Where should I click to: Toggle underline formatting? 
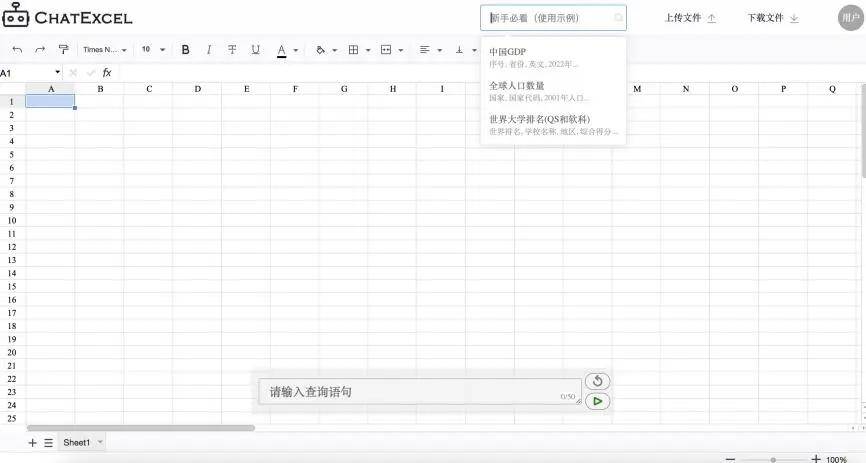[255, 50]
